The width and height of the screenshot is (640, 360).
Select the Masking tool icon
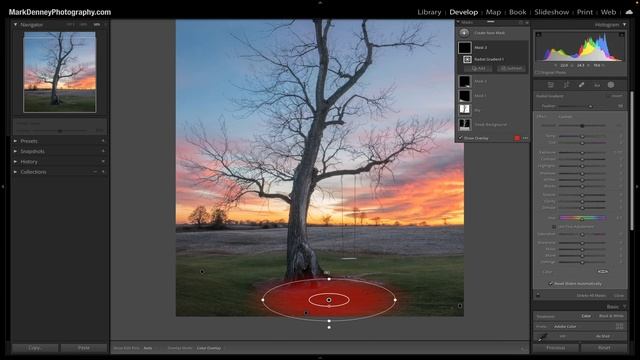[611, 85]
